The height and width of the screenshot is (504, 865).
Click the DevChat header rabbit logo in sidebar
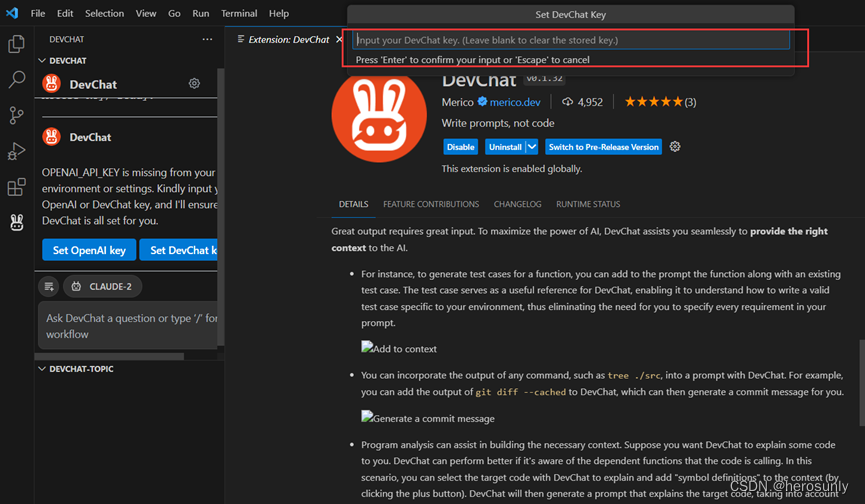(x=51, y=83)
